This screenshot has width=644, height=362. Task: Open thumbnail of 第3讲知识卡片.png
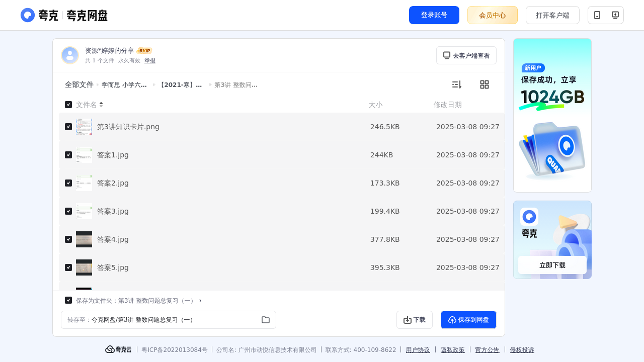pos(84,127)
